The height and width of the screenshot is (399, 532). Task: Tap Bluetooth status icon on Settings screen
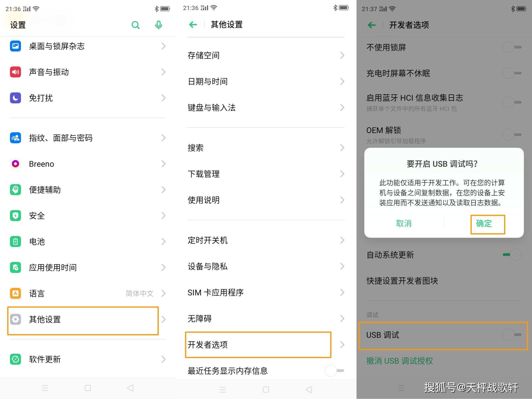coord(157,9)
